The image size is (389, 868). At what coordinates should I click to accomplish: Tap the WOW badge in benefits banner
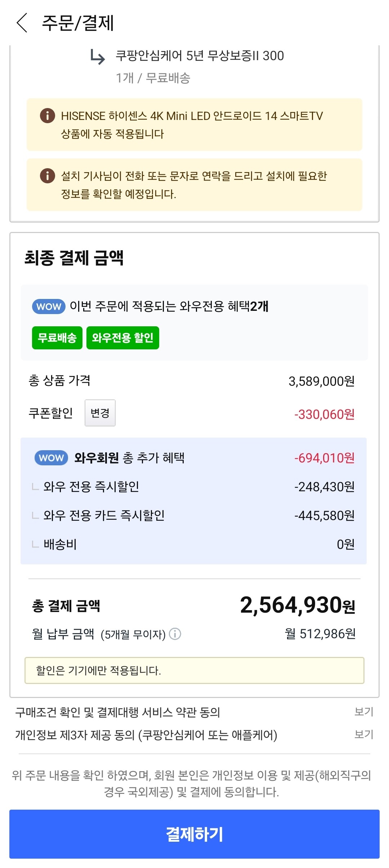[49, 307]
